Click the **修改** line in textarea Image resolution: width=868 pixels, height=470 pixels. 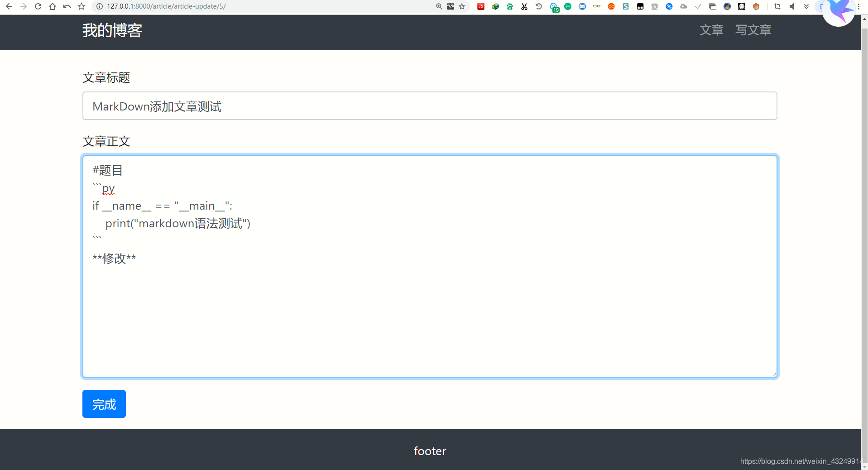click(114, 259)
